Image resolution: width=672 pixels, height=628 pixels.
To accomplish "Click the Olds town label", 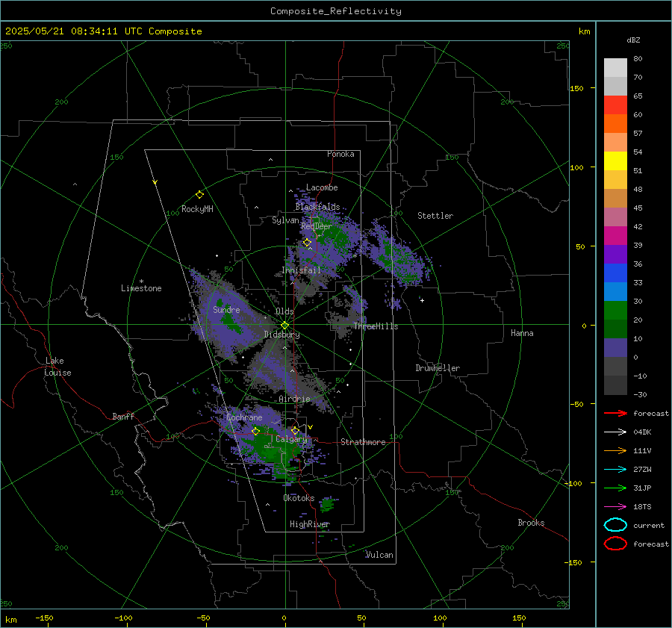I will pos(284,311).
